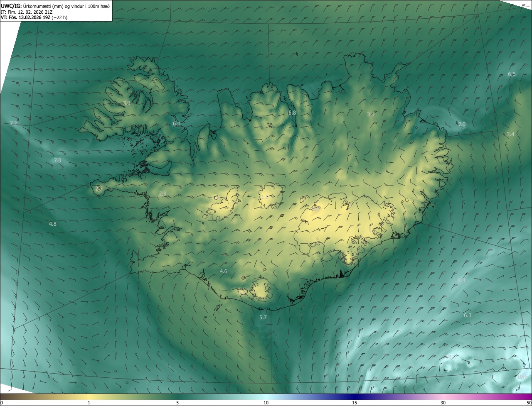Click the title 'Úrkomumætti (mm) og vindur í 100m hæð'
Image resolution: width=532 pixels, height=406 pixels.
click(x=66, y=5)
